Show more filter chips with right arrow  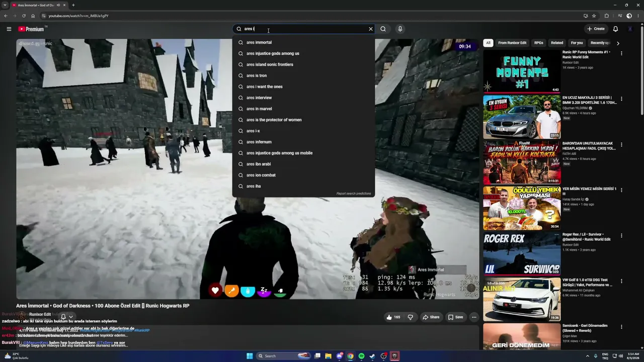click(618, 43)
